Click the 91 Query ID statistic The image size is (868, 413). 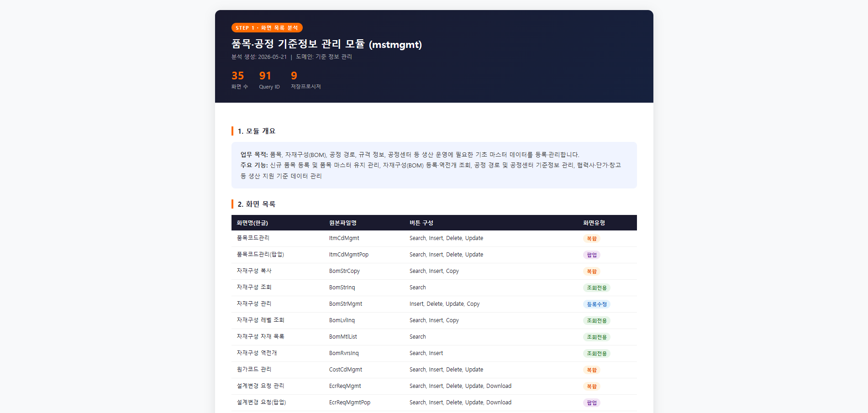tap(269, 80)
